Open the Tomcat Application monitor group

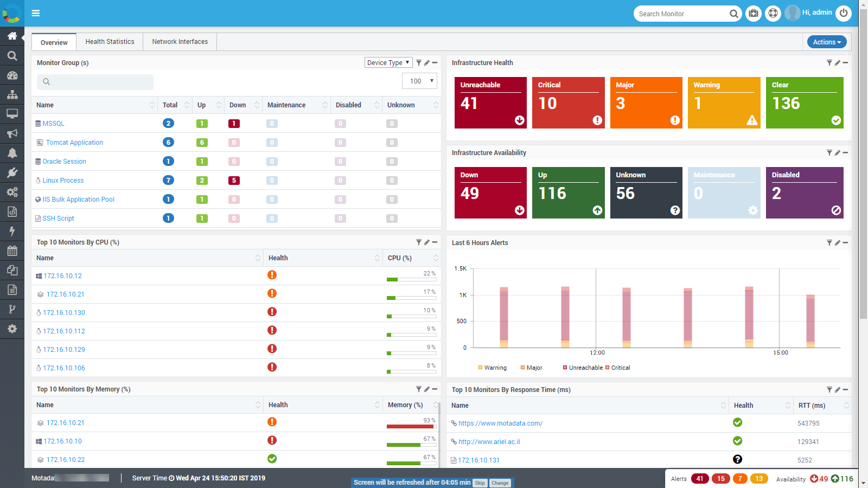click(74, 143)
